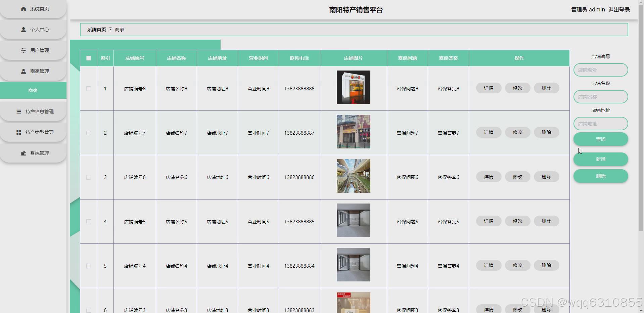Viewport: 644px width, 313px height.
Task: Click the 密保问题7 cell
Action: click(x=408, y=133)
